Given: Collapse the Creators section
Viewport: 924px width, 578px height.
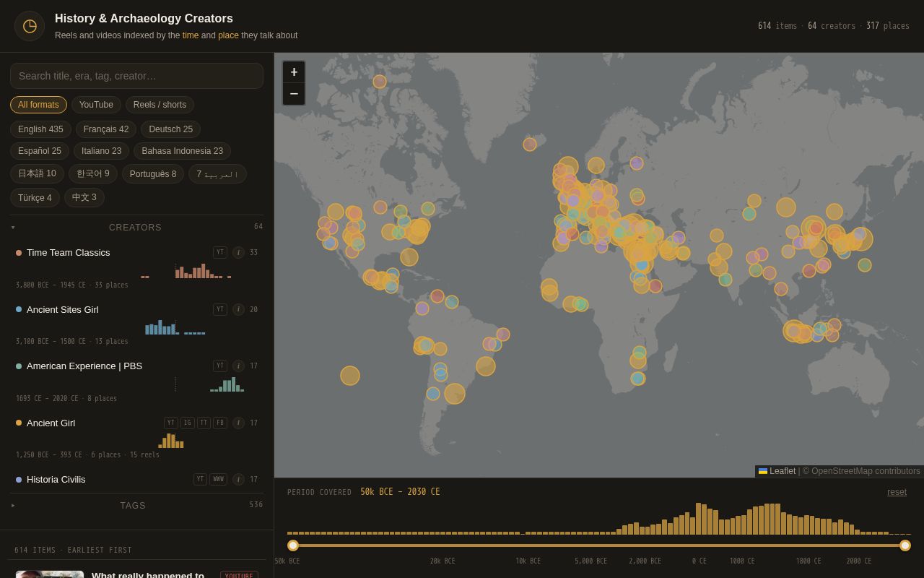Looking at the screenshot, I should pyautogui.click(x=136, y=227).
